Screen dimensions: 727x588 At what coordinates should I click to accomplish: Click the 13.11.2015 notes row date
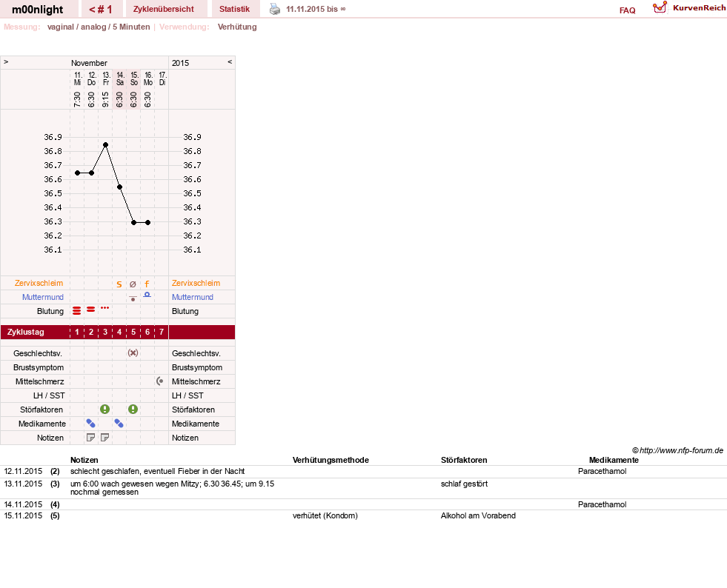tap(23, 484)
